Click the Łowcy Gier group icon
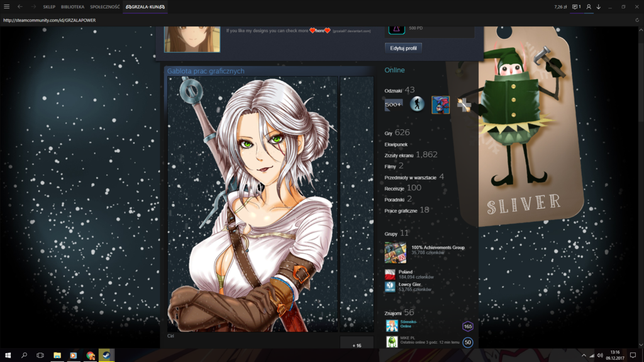This screenshot has width=644, height=362. tap(390, 287)
